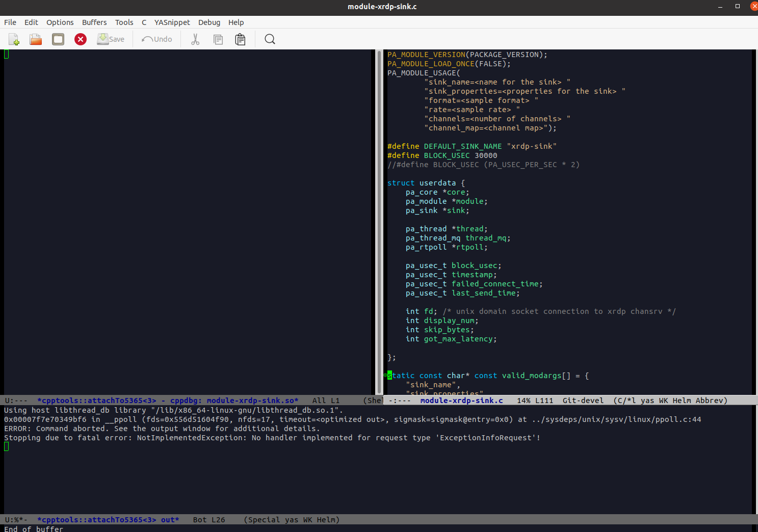Open the C mode menu
Image resolution: width=758 pixels, height=532 pixels.
[x=144, y=22]
